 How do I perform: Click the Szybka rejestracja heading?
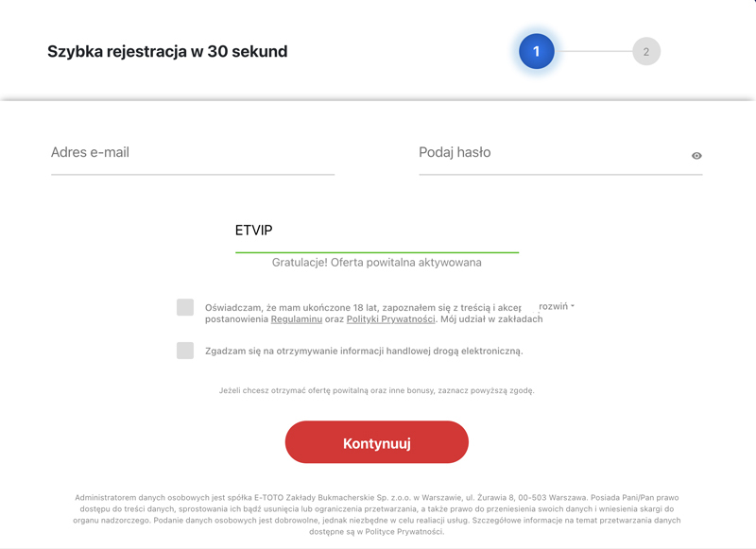click(167, 51)
